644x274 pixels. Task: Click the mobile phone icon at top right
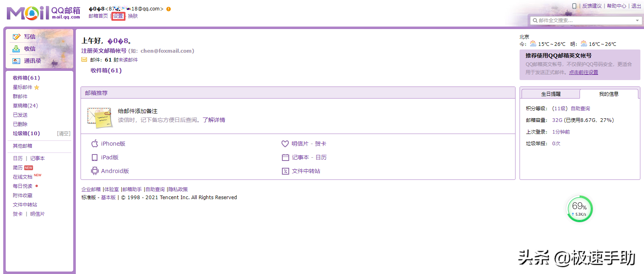click(x=574, y=6)
